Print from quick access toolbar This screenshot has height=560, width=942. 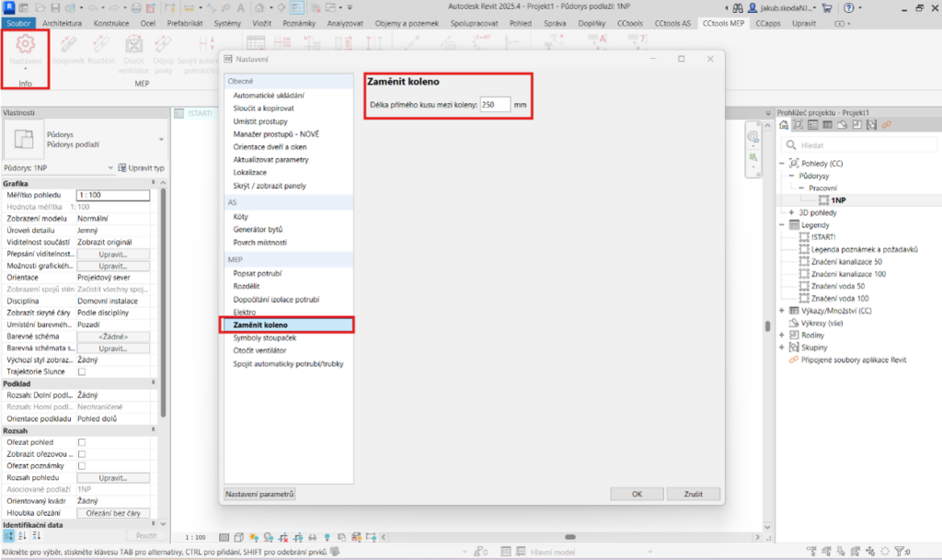(x=136, y=7)
